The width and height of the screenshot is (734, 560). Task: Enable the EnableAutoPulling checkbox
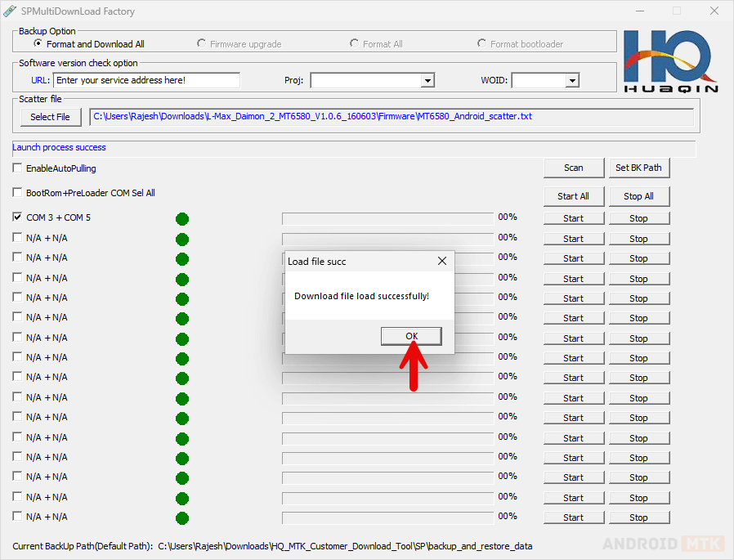(18, 168)
